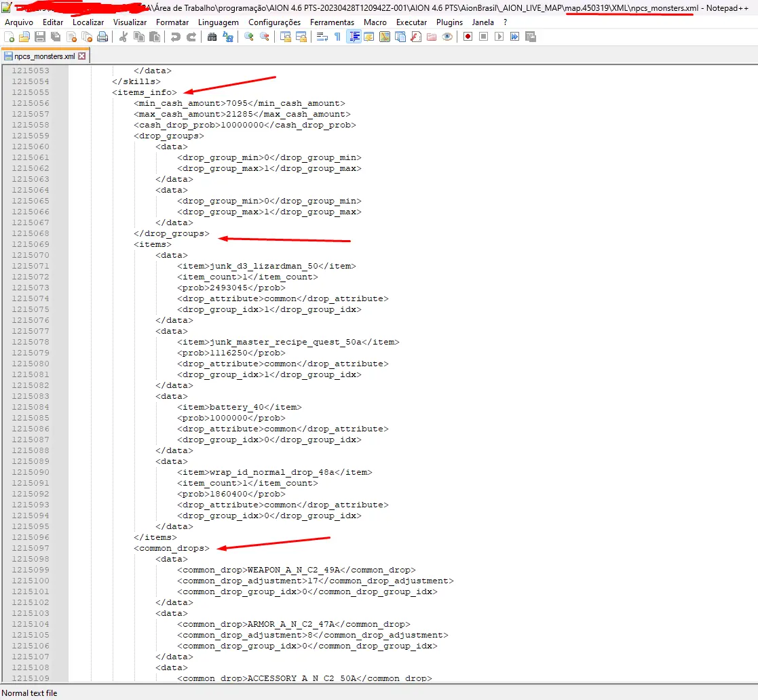Viewport: 758px width, 700px height.
Task: Open the Function List toolbar icon
Action: tap(416, 37)
